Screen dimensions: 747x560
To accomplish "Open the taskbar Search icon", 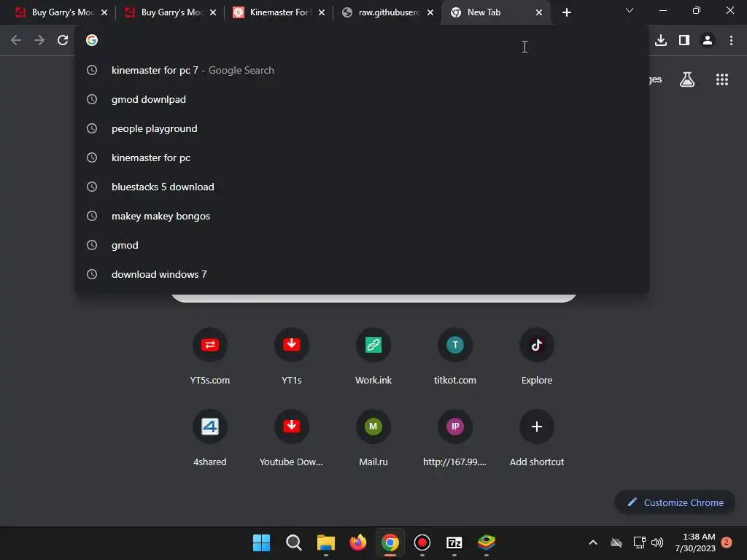I will 293,542.
